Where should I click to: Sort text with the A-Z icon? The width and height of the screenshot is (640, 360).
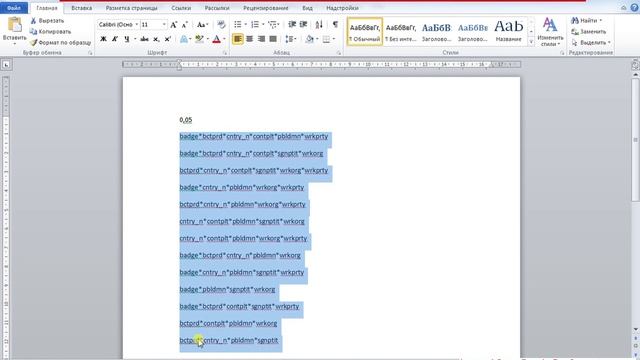pyautogui.click(x=319, y=25)
